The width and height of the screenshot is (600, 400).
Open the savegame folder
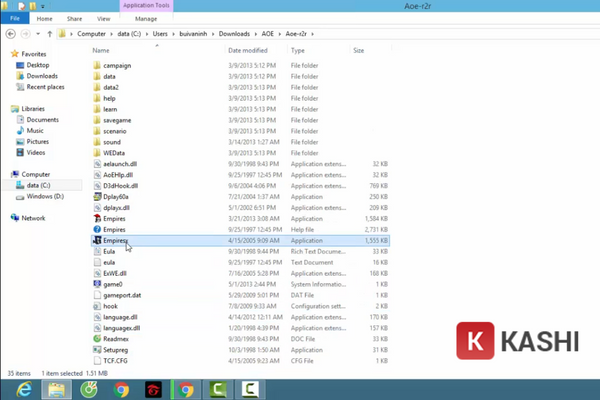[x=118, y=120]
